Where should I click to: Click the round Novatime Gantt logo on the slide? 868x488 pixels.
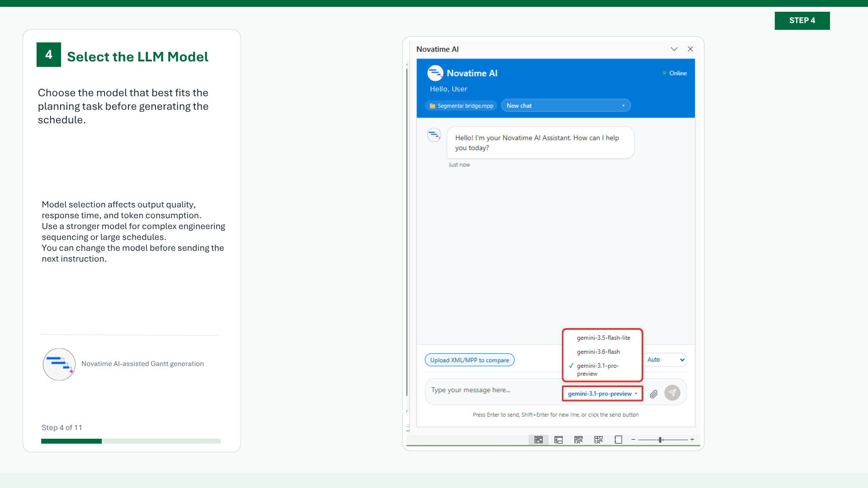click(x=59, y=364)
